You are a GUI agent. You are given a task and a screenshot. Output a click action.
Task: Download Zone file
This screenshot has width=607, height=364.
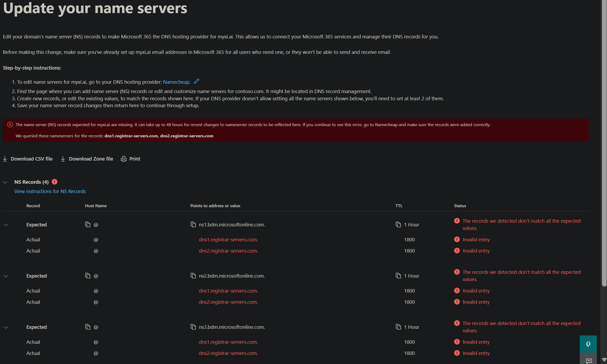[x=87, y=159]
